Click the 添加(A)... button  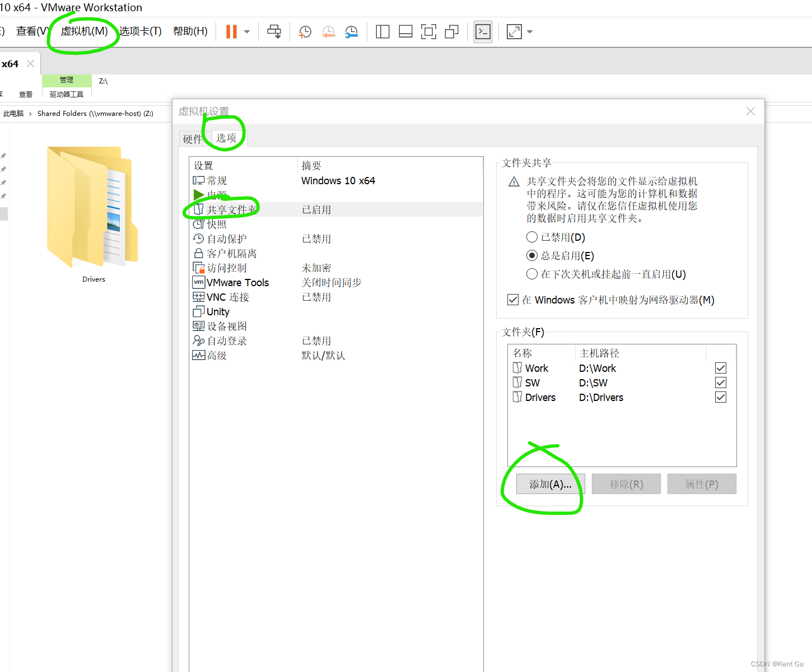click(550, 484)
